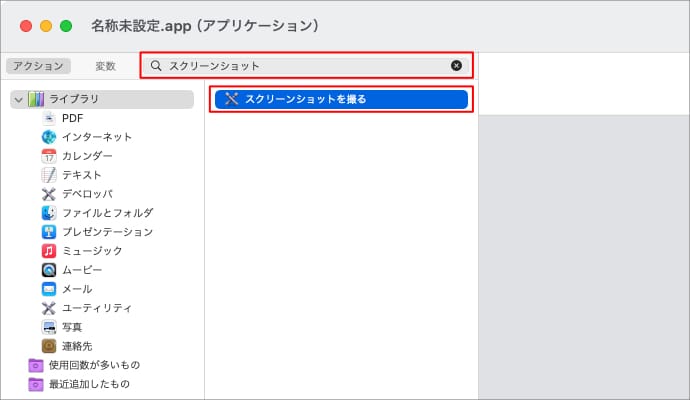Click into the スクリーンショット search field

300,66
